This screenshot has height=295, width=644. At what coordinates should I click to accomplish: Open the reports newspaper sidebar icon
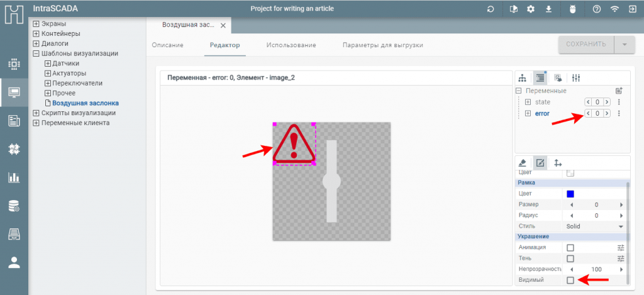pyautogui.click(x=14, y=121)
